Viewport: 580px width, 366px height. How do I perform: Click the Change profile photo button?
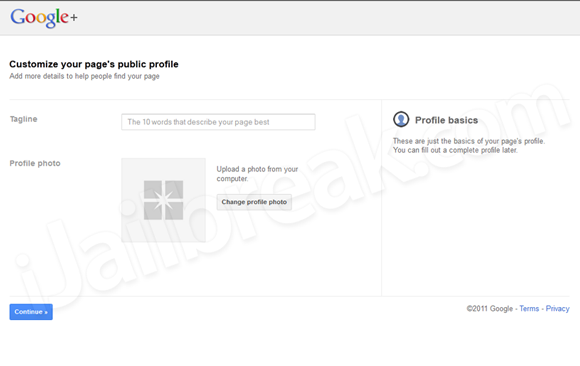point(254,202)
